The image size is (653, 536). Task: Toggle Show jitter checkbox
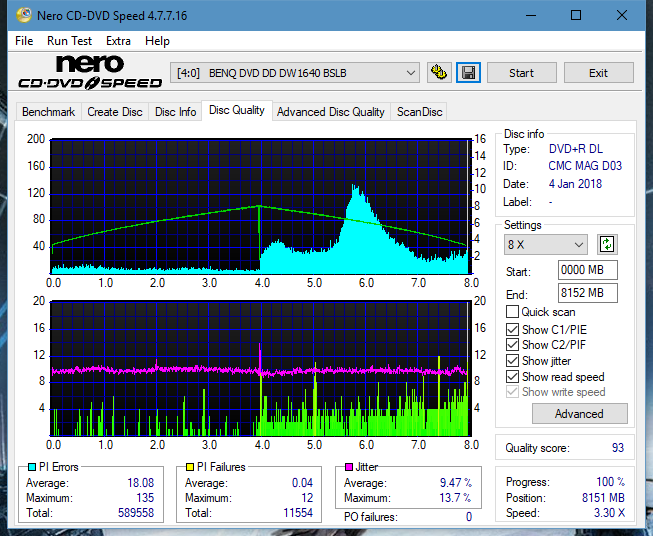[x=512, y=361]
